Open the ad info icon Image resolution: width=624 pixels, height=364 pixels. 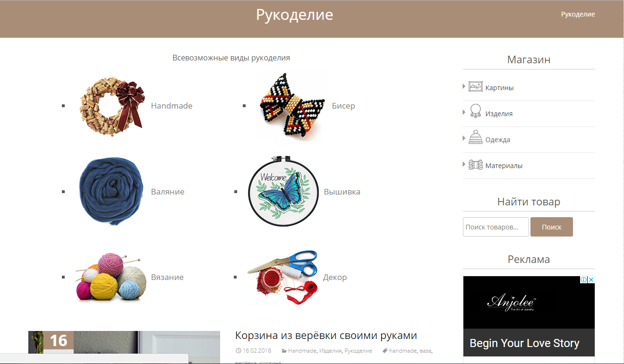point(584,279)
